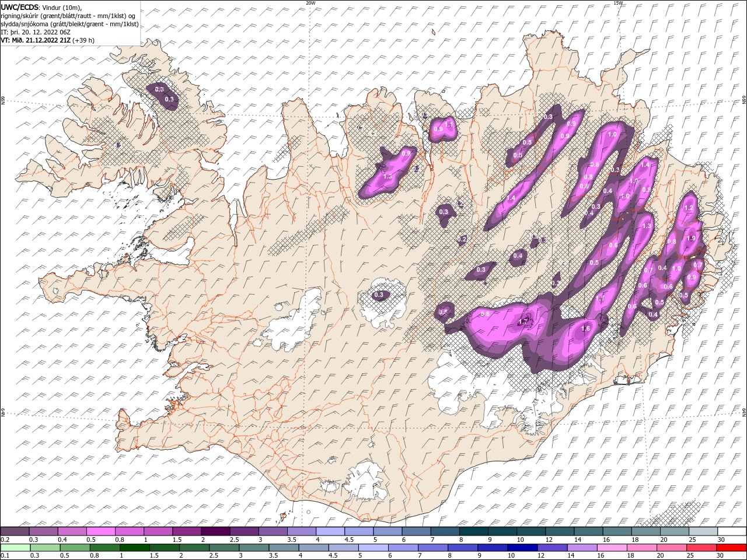Choose dark teal upper swatch between 8 and 9

474,531
